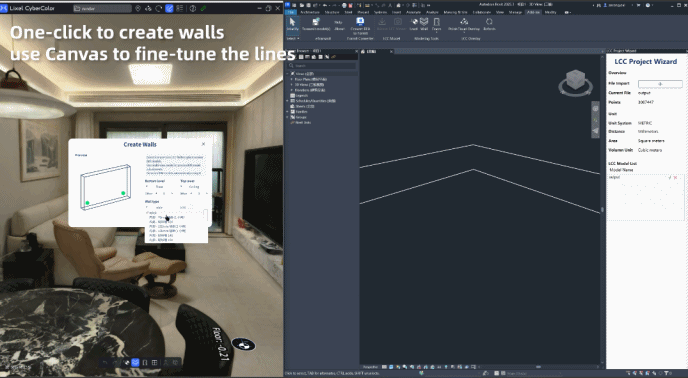Select the Wall tool in Modeling Tools
Viewport: 688px width, 378px height.
tap(424, 24)
